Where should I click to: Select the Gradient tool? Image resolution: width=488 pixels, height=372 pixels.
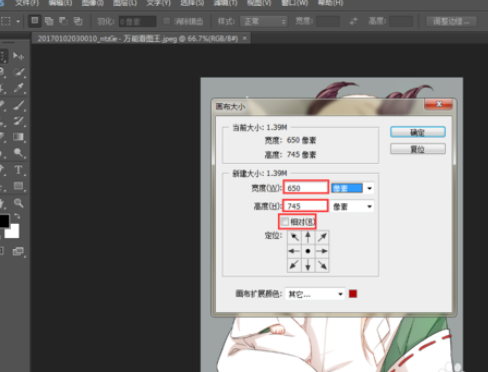[19, 137]
